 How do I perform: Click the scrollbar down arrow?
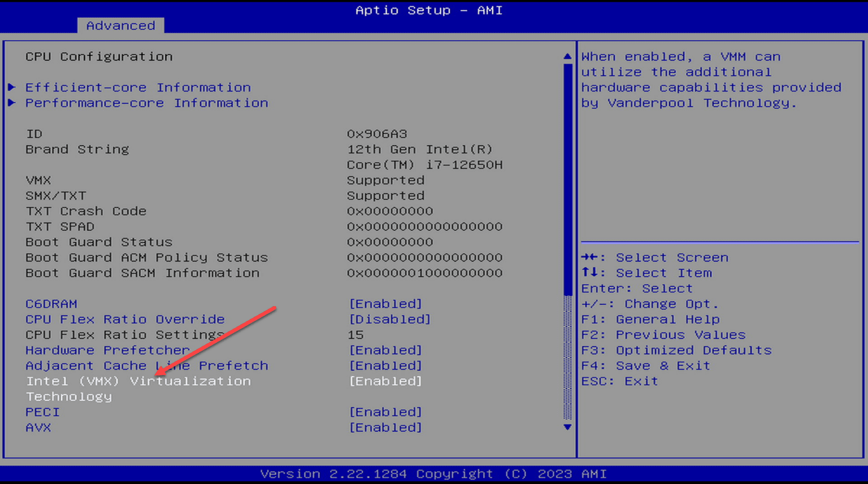click(567, 428)
